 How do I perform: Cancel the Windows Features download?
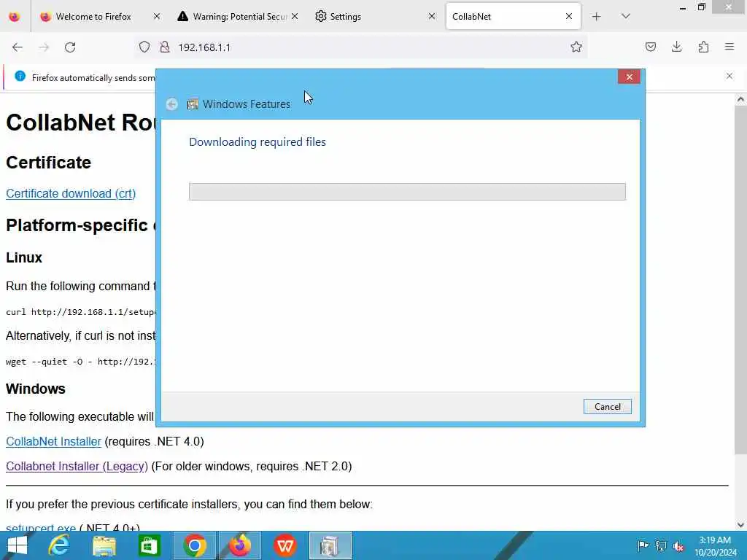point(608,407)
